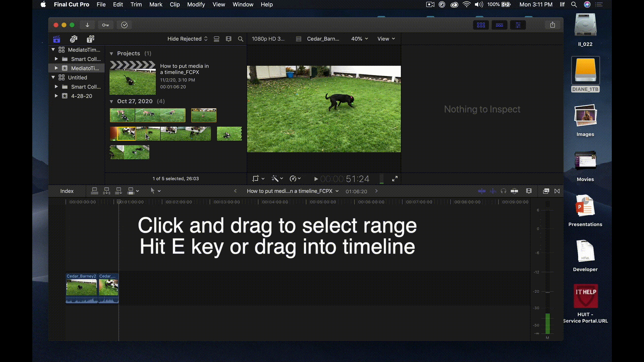644x362 pixels.
Task: Open the Retime speedometer menu
Action: click(x=295, y=179)
